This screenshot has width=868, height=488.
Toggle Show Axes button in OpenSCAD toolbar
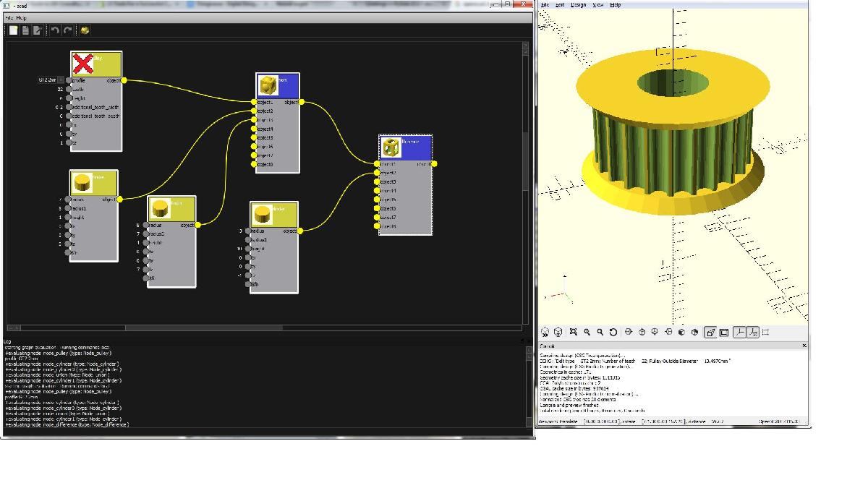click(x=739, y=332)
